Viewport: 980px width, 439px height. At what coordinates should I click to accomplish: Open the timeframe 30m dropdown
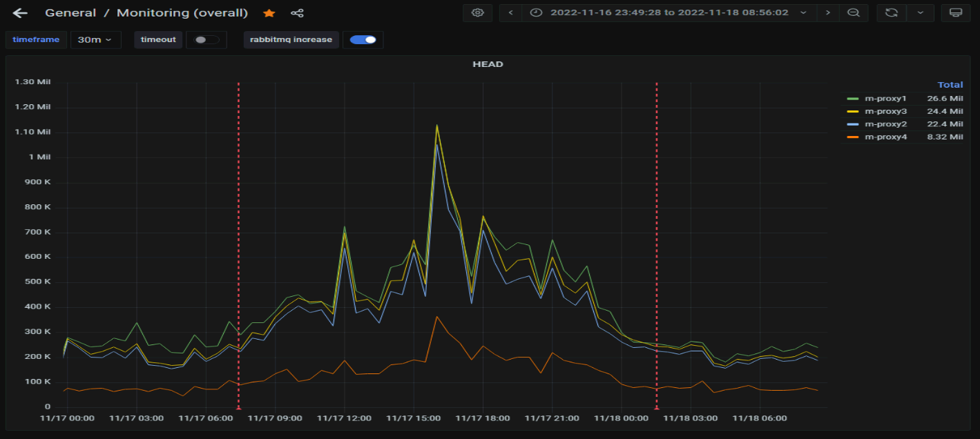(x=95, y=40)
